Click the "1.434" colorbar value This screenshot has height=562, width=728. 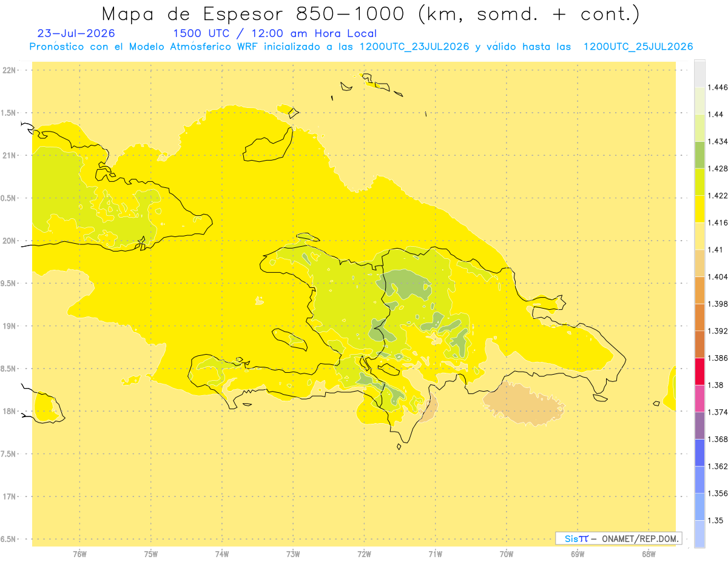718,141
